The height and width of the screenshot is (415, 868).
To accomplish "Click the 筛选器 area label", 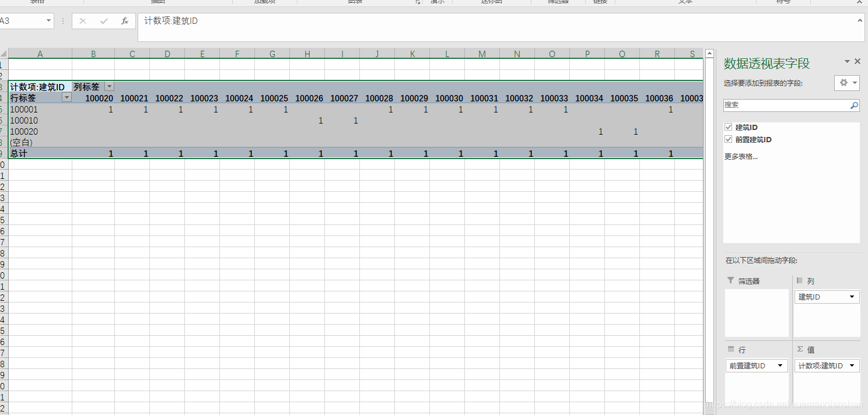I will coord(748,281).
